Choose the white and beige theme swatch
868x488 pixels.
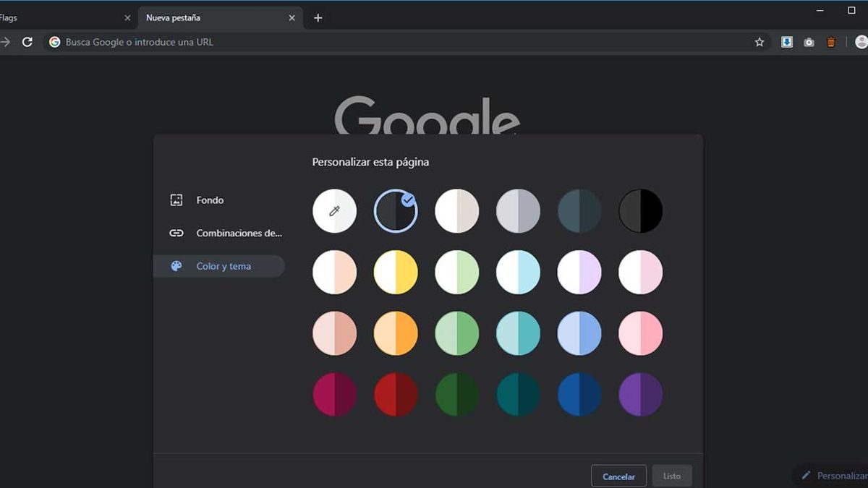click(456, 211)
